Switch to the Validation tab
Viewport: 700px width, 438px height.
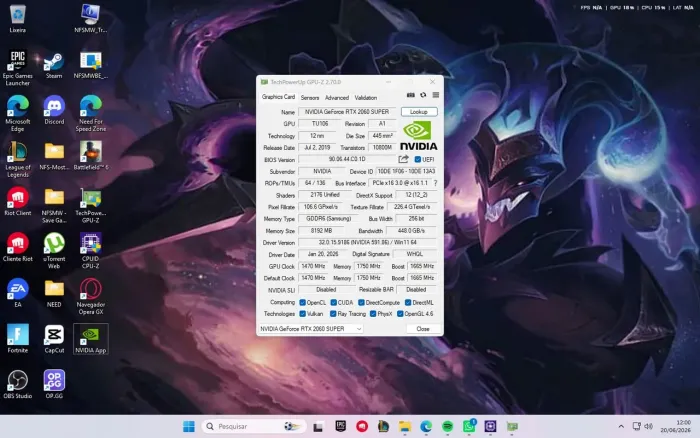tap(366, 97)
